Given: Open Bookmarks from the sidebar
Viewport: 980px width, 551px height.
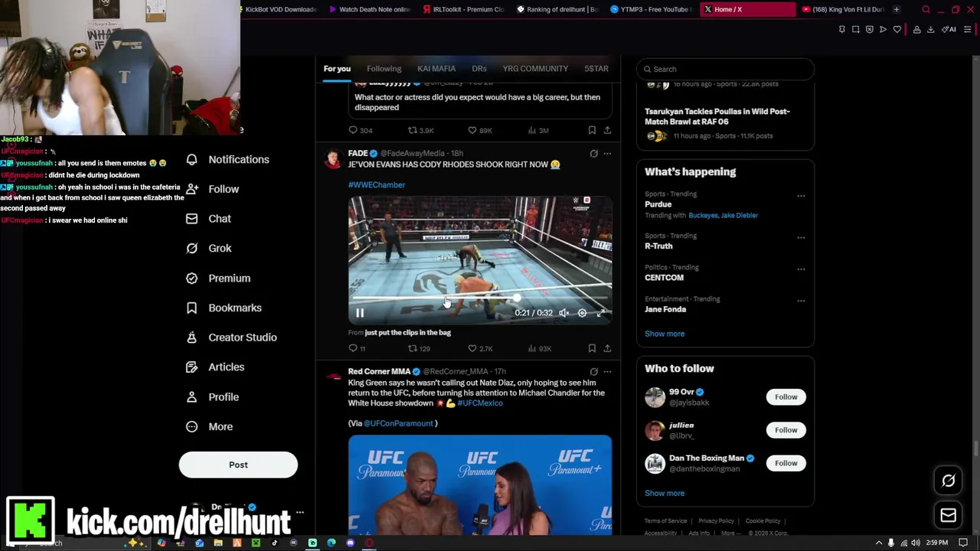Looking at the screenshot, I should coord(224,308).
